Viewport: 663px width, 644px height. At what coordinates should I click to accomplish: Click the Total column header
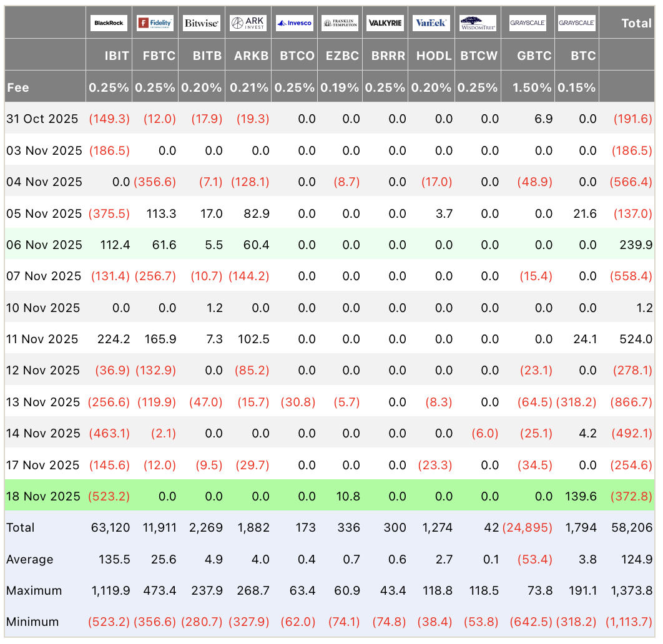(636, 24)
